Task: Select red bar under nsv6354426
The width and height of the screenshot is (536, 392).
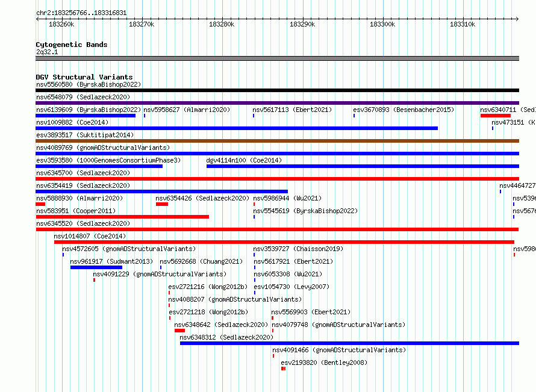Action: coord(162,204)
